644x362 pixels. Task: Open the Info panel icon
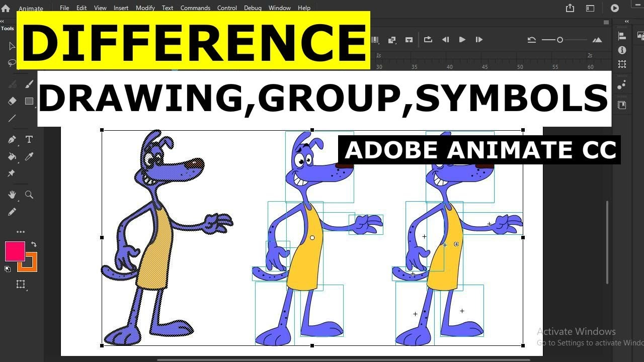[622, 50]
